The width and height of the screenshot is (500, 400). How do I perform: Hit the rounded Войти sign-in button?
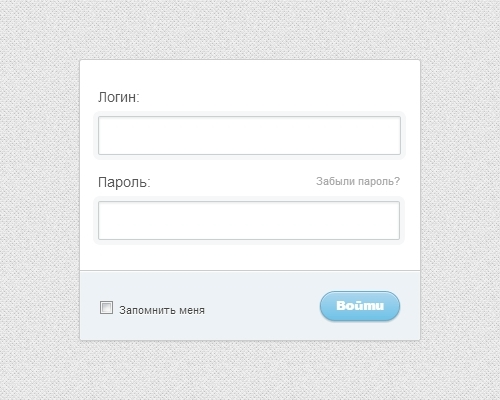(x=360, y=306)
